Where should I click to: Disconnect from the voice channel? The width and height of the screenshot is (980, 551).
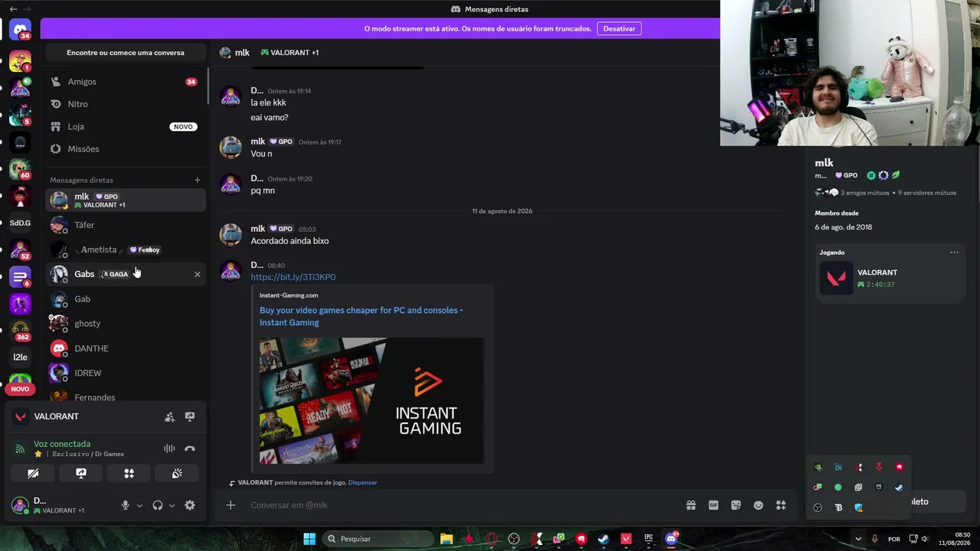(x=190, y=448)
